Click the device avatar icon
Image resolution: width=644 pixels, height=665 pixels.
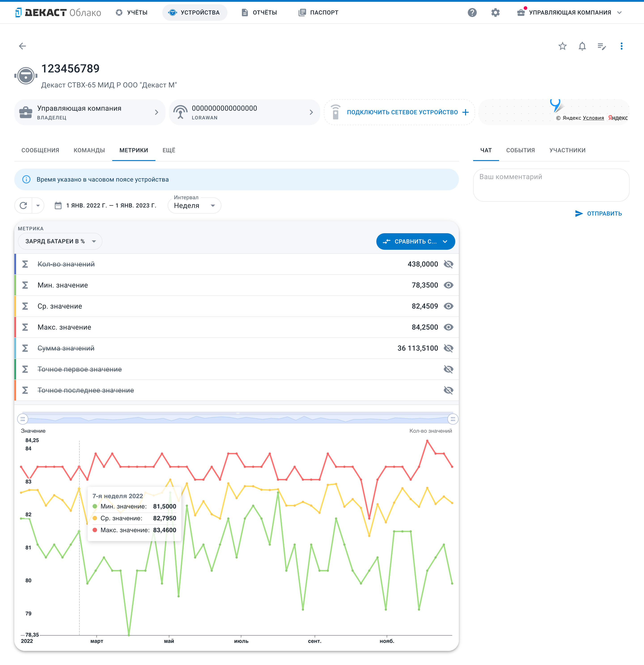(26, 76)
